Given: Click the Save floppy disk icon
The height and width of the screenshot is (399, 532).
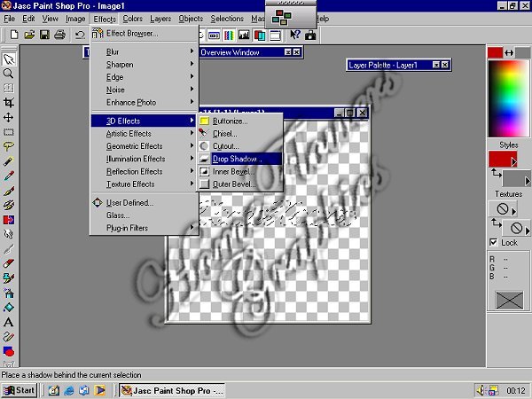Looking at the screenshot, I should tap(44, 35).
